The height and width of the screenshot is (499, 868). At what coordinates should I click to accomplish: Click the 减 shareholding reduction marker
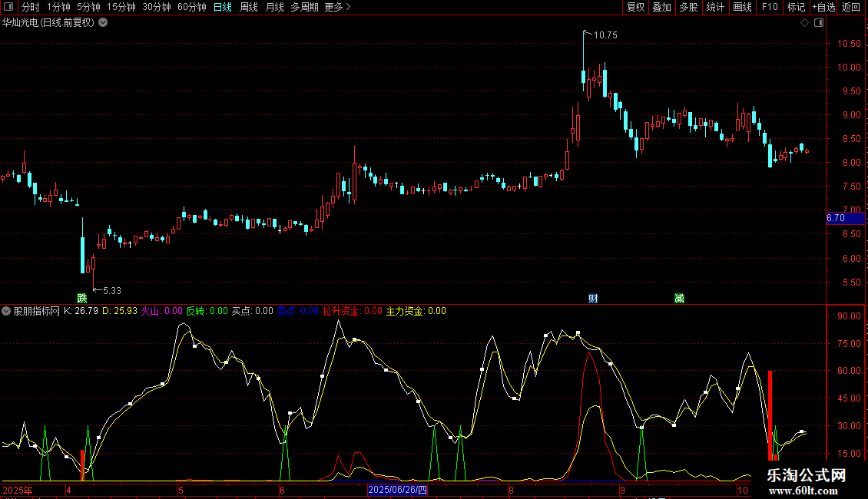tap(679, 298)
